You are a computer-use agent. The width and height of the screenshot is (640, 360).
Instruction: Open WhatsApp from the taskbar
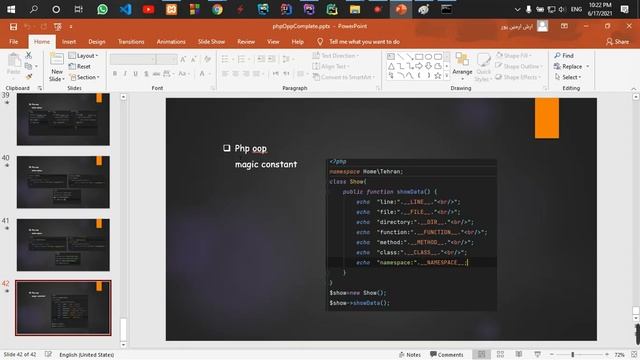[x=102, y=9]
